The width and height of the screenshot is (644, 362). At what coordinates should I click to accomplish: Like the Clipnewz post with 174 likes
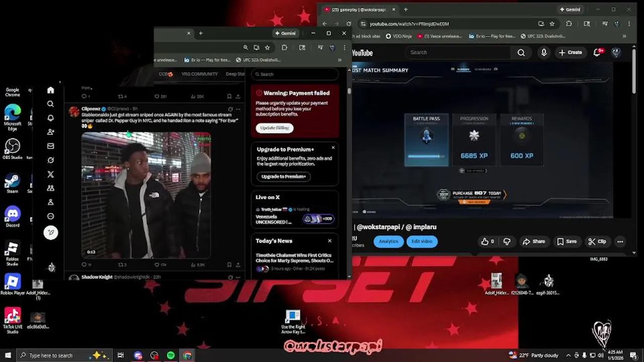tap(157, 264)
